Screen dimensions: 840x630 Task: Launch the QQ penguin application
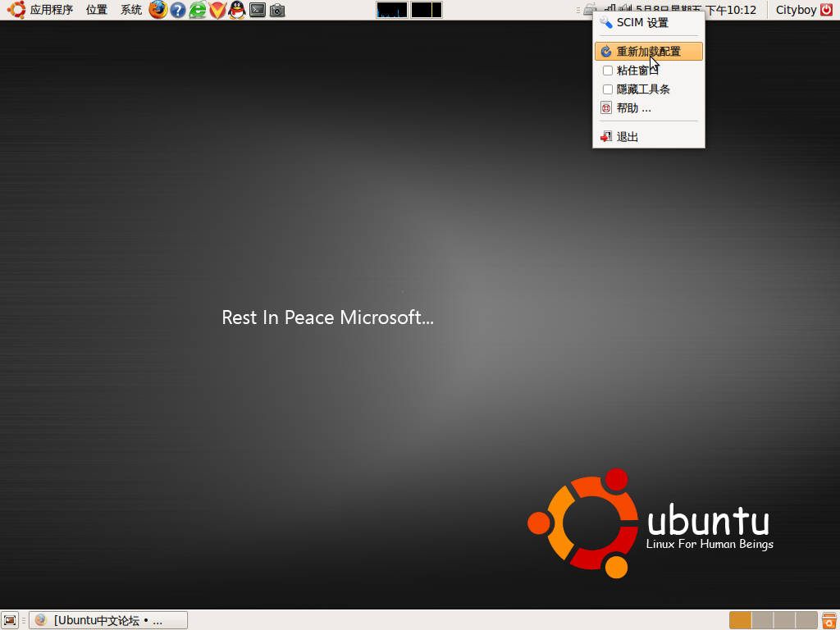tap(237, 10)
